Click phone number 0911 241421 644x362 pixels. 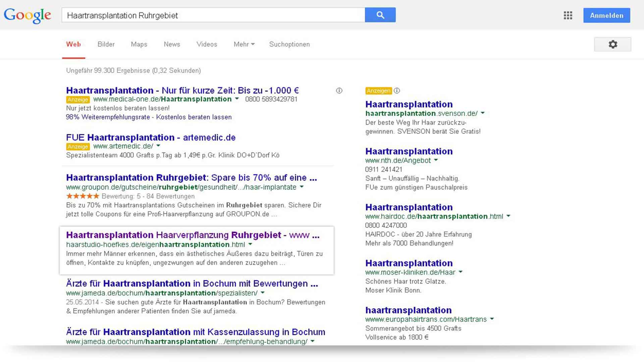pos(384,169)
